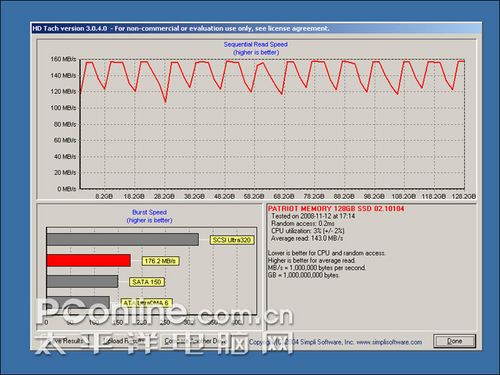Screen dimensions: 500x375
Task: Open the www.simplisoftware.com link
Action: [389, 342]
